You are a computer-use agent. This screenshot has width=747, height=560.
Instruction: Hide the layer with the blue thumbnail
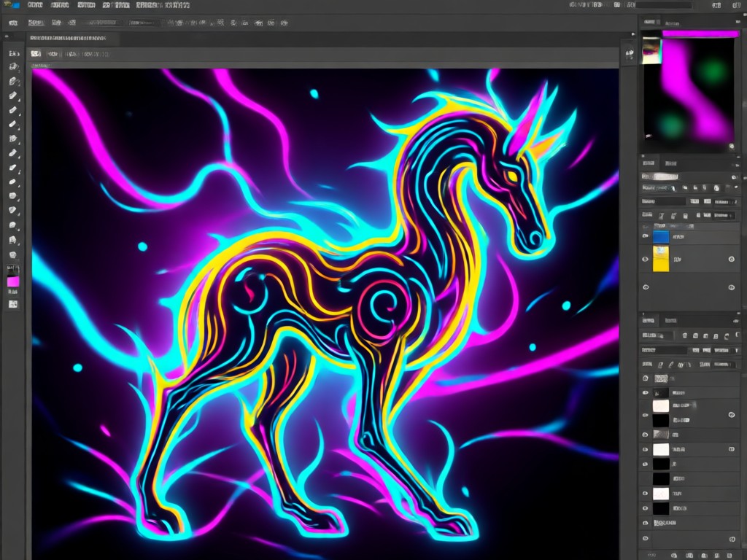click(646, 236)
